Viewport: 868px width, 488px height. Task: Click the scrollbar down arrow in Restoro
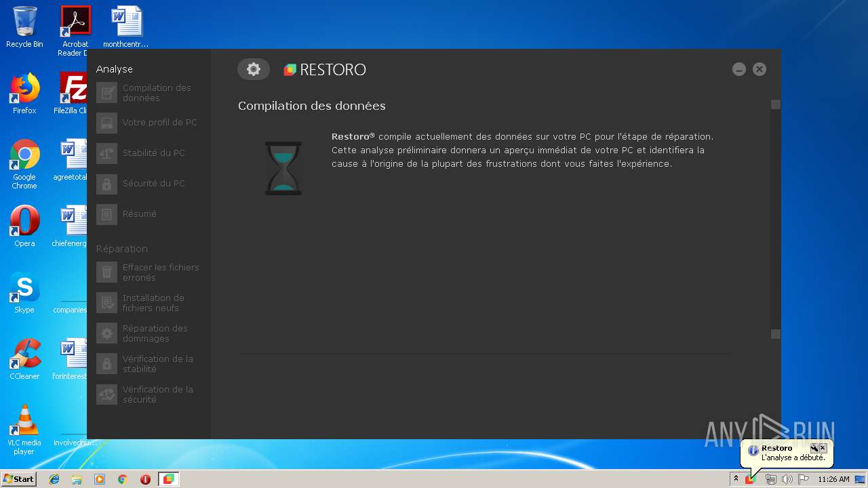776,334
